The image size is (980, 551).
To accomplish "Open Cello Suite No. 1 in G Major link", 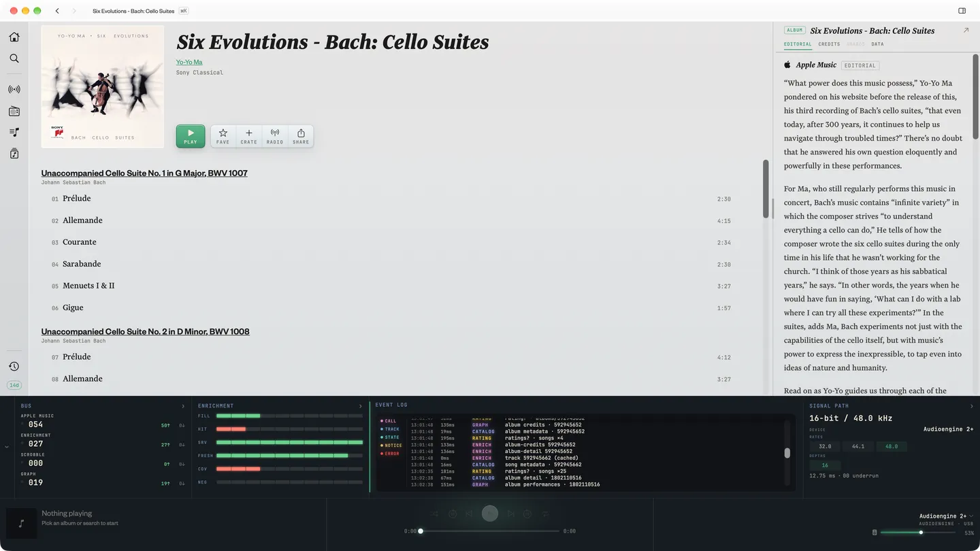I will click(144, 173).
